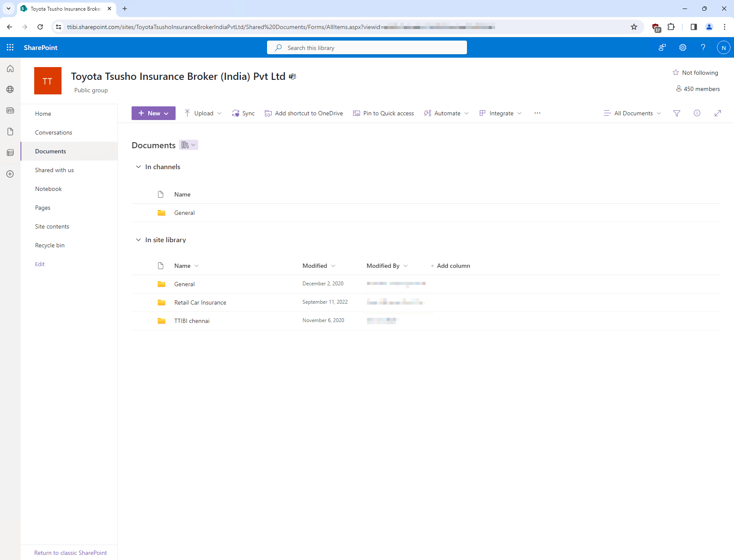Open the New dropdown button
Screen dimensions: 734x560
pos(153,113)
